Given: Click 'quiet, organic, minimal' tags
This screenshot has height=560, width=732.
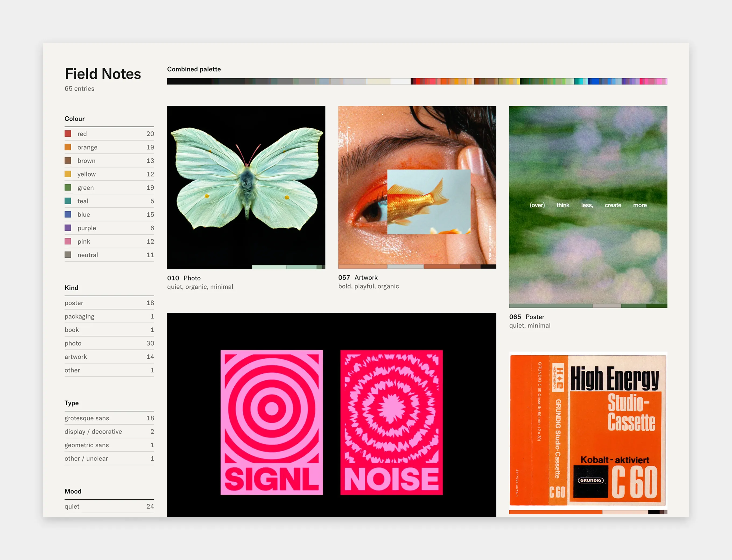Looking at the screenshot, I should pyautogui.click(x=200, y=287).
